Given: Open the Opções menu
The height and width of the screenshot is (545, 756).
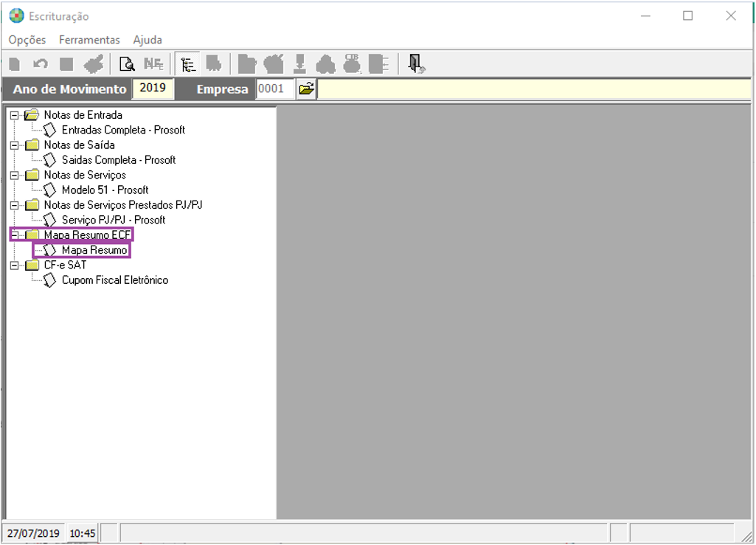Looking at the screenshot, I should [27, 40].
